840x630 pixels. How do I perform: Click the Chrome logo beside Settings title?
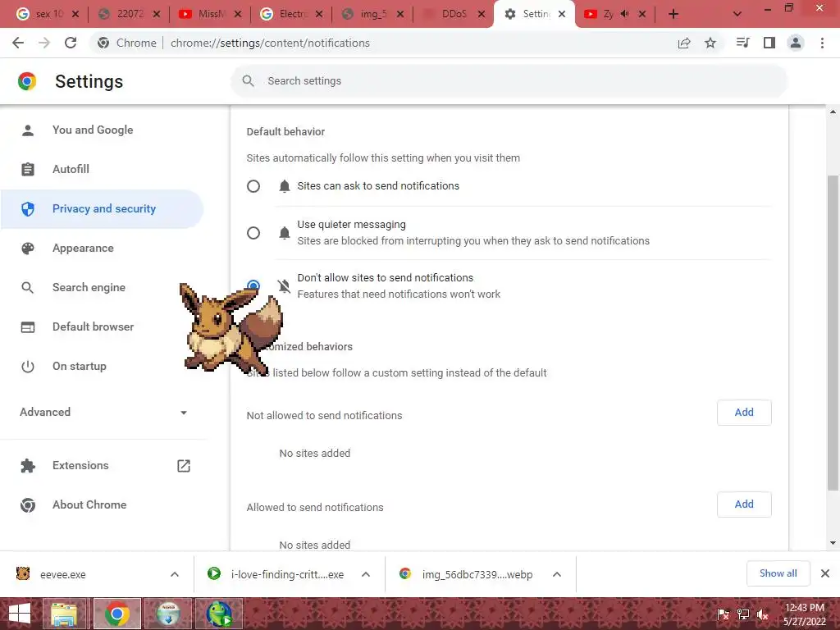pyautogui.click(x=27, y=81)
